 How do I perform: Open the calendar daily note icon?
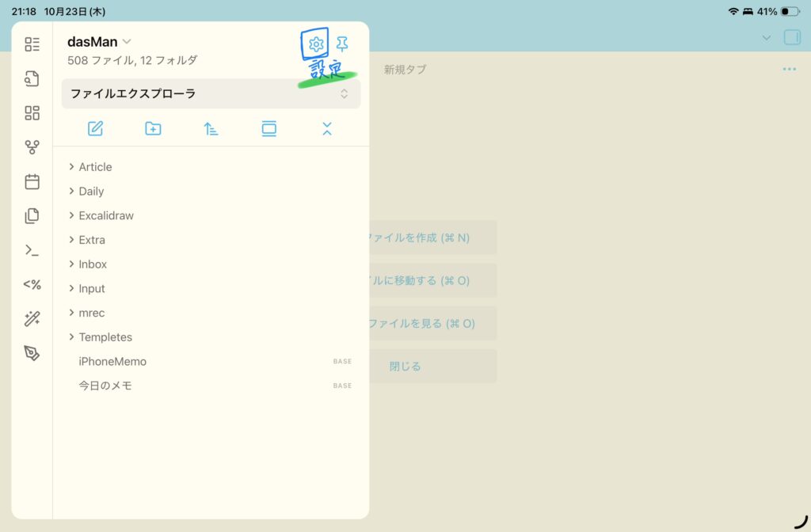[x=32, y=182]
